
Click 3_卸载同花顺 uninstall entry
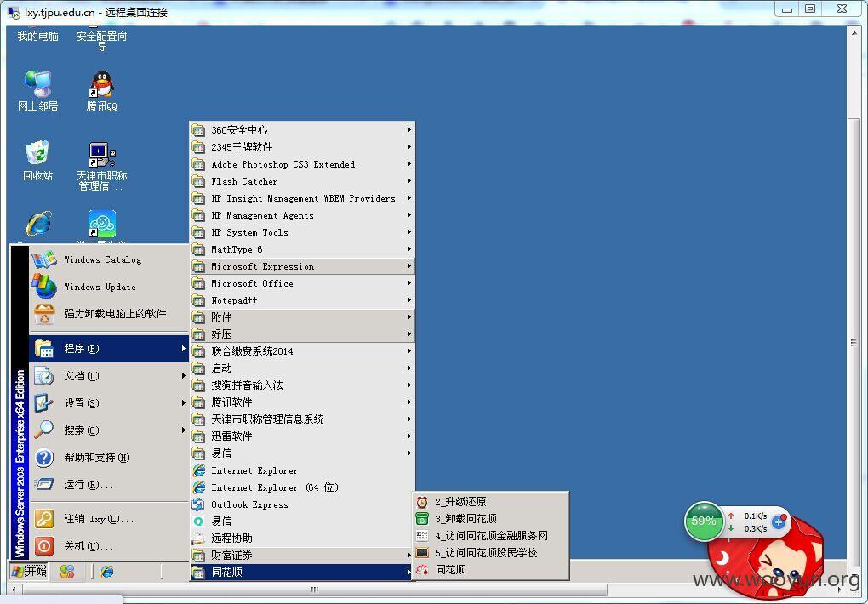[x=491, y=519]
